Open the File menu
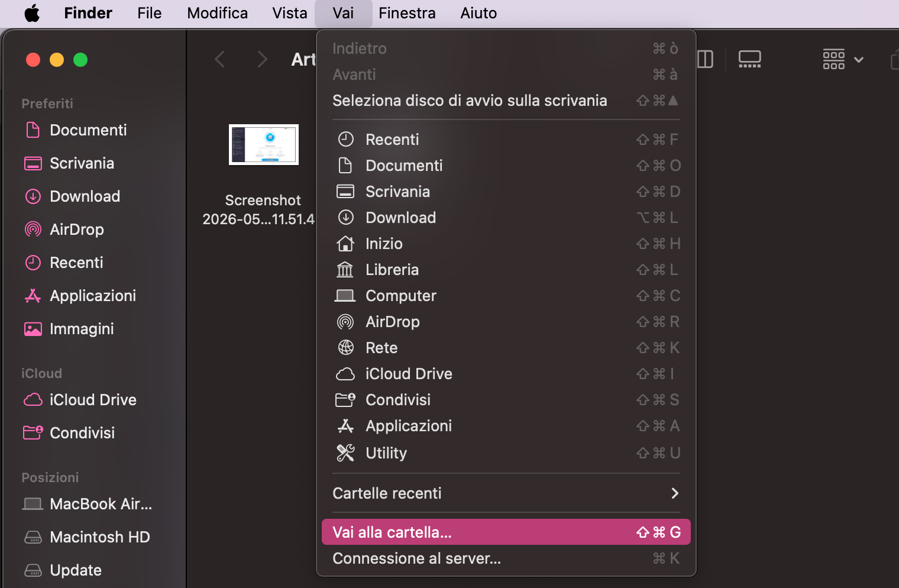 tap(149, 13)
